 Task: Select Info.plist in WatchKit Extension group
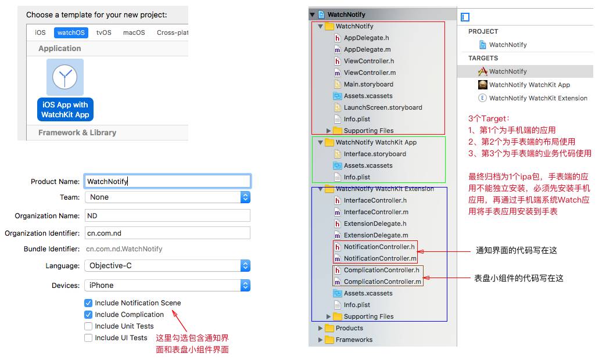click(x=357, y=305)
